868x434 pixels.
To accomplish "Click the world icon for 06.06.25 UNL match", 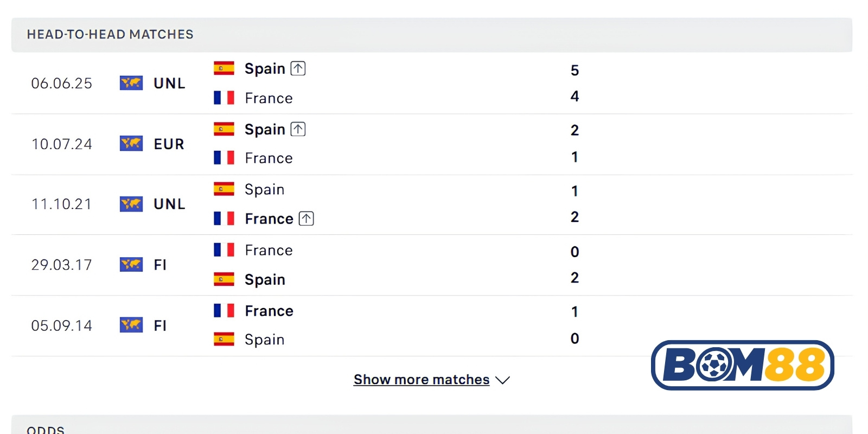I will tap(131, 83).
